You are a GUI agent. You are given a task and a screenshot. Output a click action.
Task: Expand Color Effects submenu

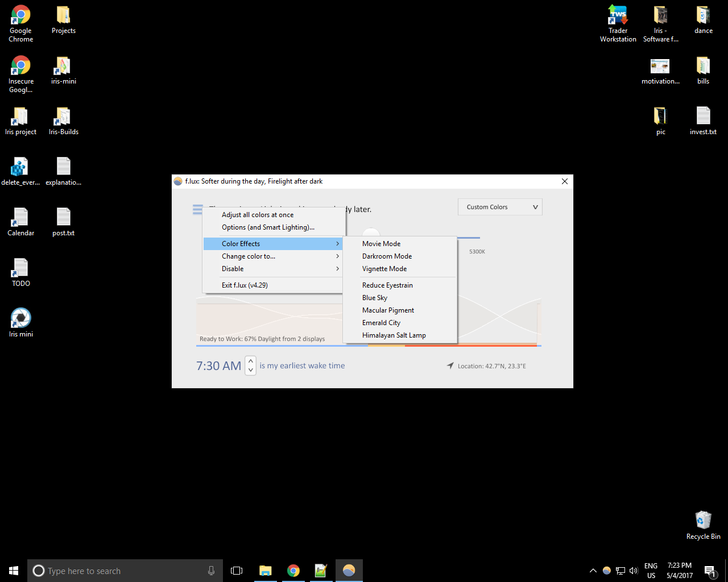click(273, 244)
